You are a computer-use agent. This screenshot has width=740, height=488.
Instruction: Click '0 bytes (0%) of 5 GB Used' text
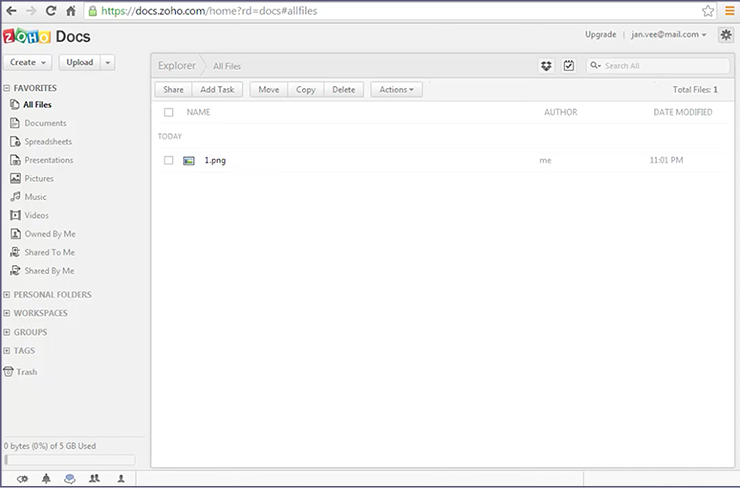[50, 446]
